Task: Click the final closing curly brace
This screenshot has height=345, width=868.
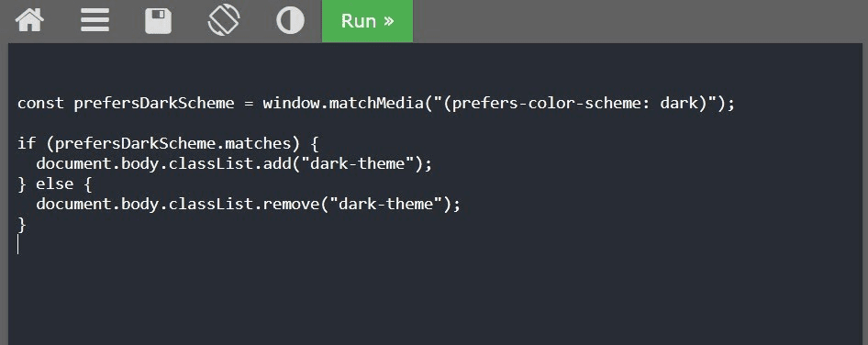Action: (x=22, y=224)
